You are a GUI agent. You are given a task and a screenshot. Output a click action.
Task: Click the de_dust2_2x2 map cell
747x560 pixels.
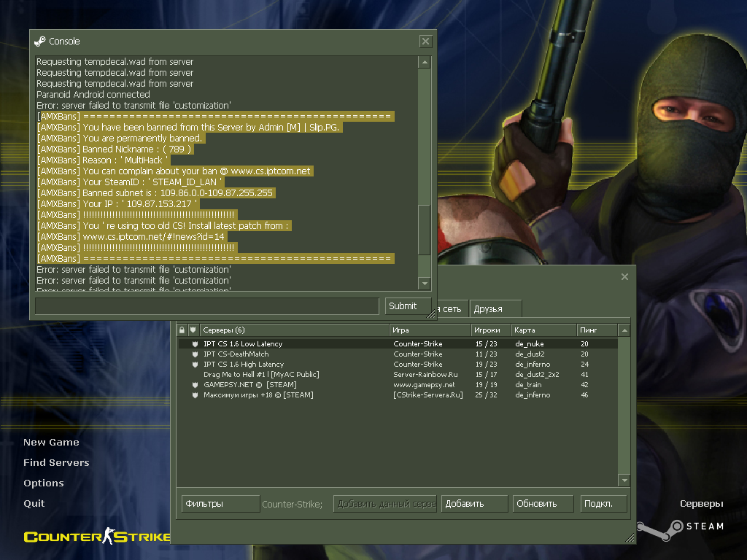click(537, 375)
